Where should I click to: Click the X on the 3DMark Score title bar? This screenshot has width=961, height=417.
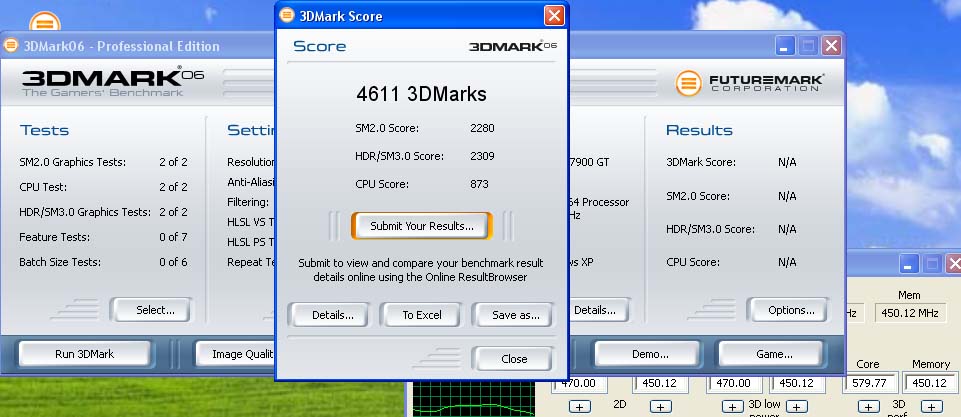coord(554,15)
